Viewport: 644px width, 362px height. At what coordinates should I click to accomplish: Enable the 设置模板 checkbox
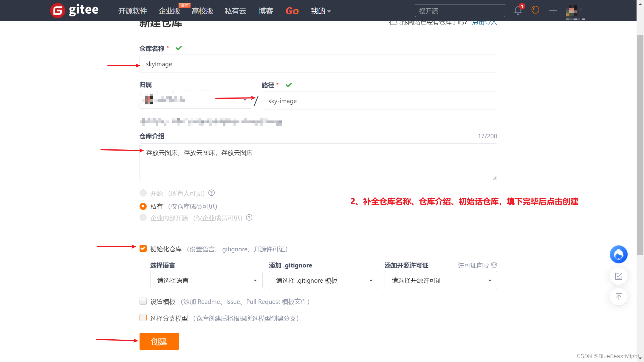(x=143, y=301)
